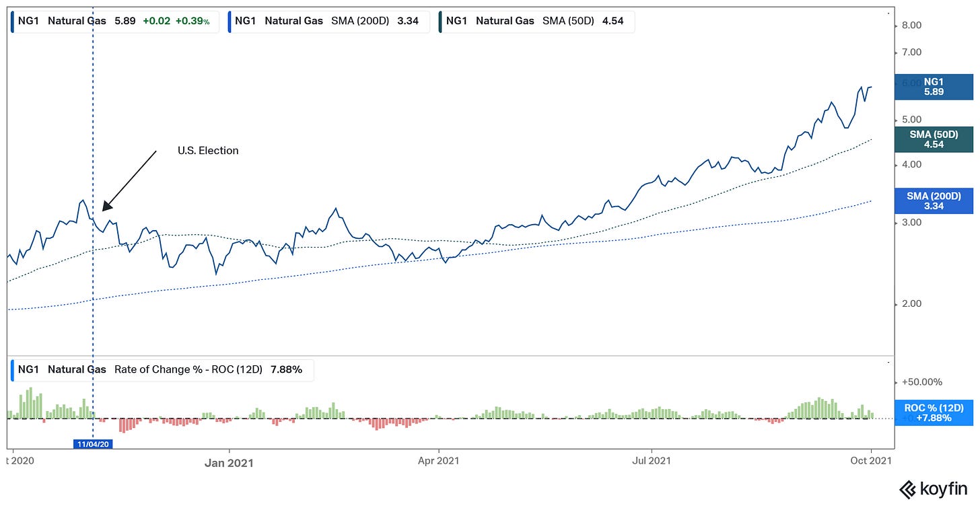
Task: Click the Jan 2021 time axis label
Action: (230, 462)
